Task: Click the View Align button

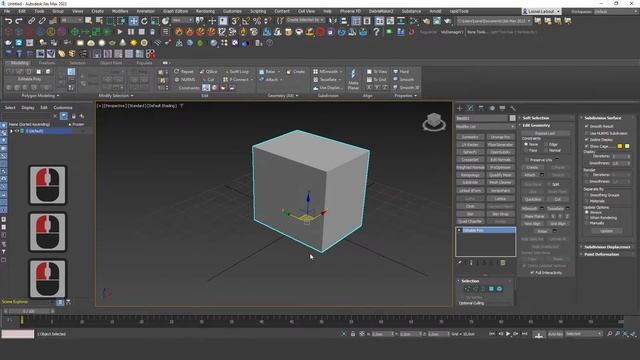Action: pos(532,224)
